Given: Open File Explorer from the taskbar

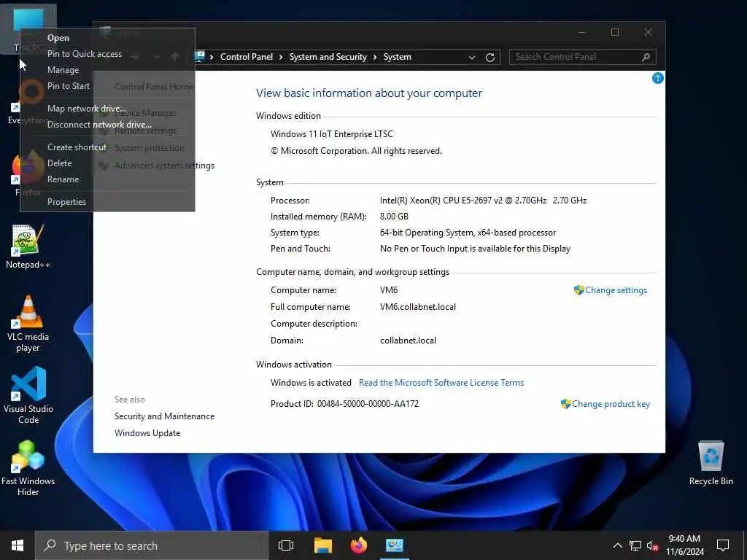Looking at the screenshot, I should (x=322, y=545).
